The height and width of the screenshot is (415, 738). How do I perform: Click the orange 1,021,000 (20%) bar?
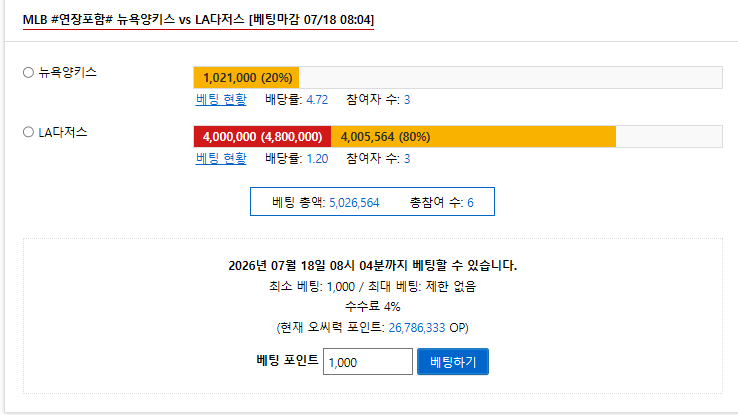coord(246,78)
